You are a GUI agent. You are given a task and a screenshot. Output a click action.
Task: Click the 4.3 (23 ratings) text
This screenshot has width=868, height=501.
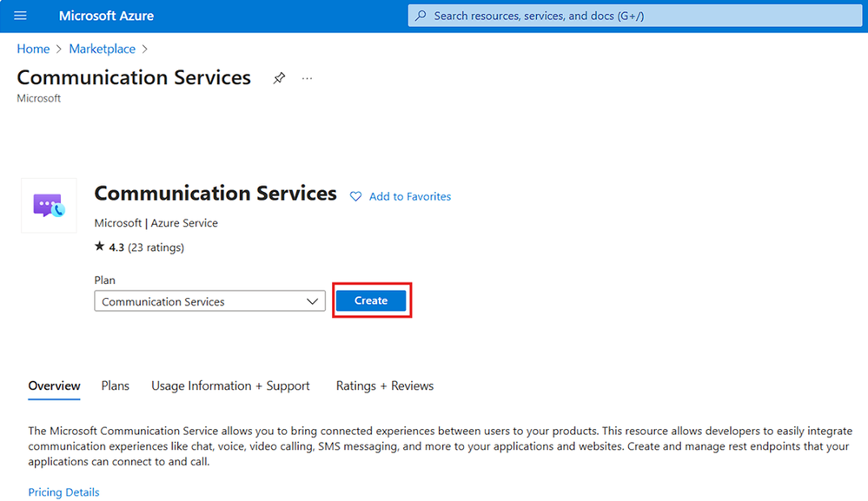(147, 247)
